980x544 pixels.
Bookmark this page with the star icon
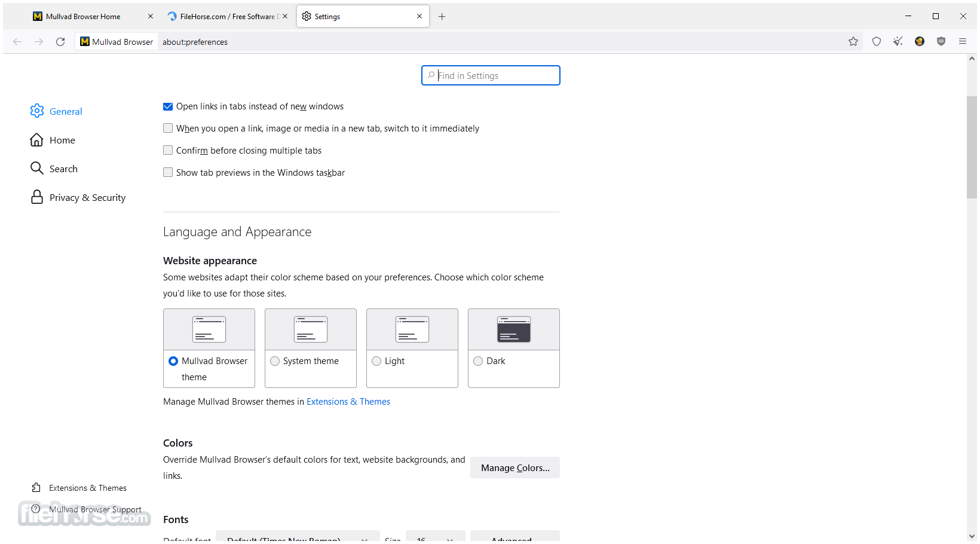[x=853, y=42]
